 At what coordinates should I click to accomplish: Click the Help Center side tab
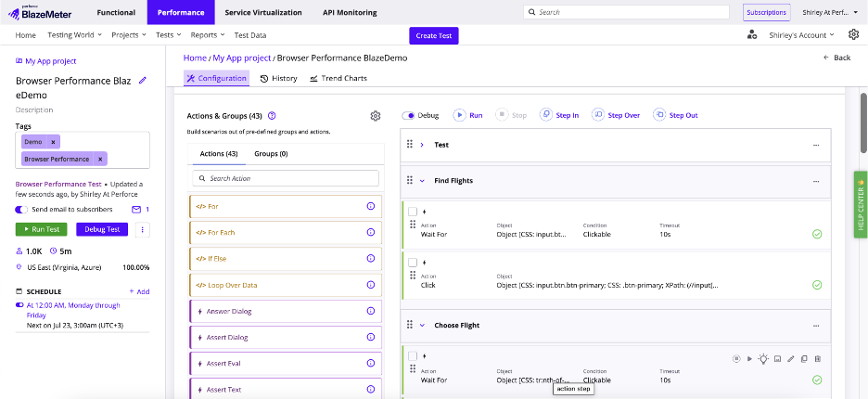[861, 204]
